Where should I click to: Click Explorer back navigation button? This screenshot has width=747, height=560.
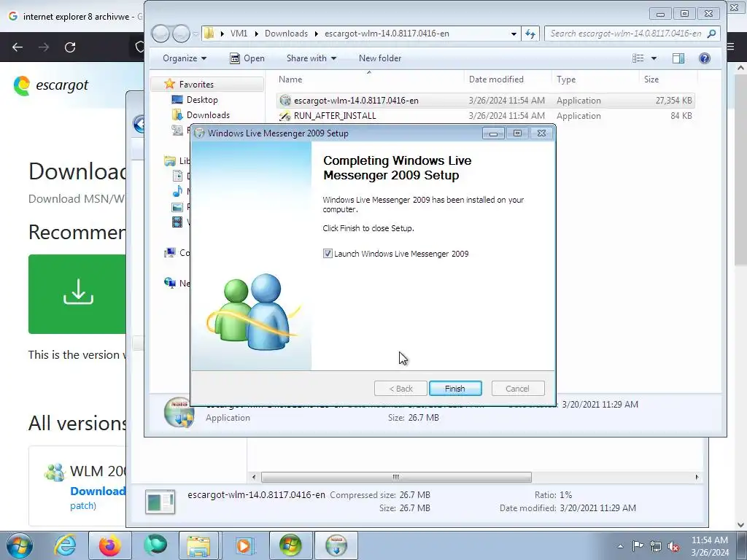point(160,34)
